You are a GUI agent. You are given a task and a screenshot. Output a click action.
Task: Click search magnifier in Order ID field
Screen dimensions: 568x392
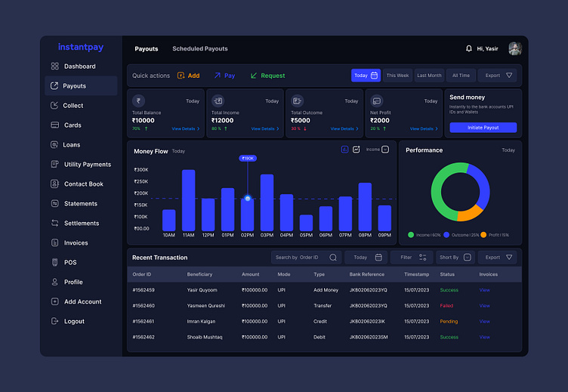[333, 258]
